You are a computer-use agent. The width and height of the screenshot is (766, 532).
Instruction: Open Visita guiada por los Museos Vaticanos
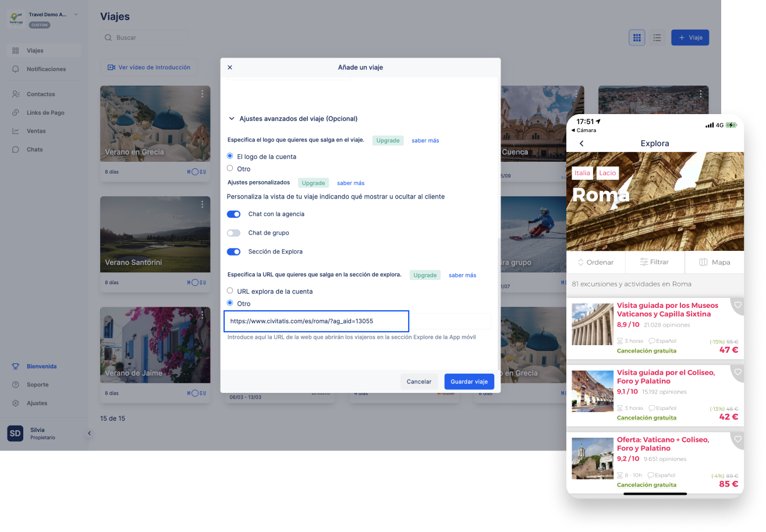[x=655, y=328]
